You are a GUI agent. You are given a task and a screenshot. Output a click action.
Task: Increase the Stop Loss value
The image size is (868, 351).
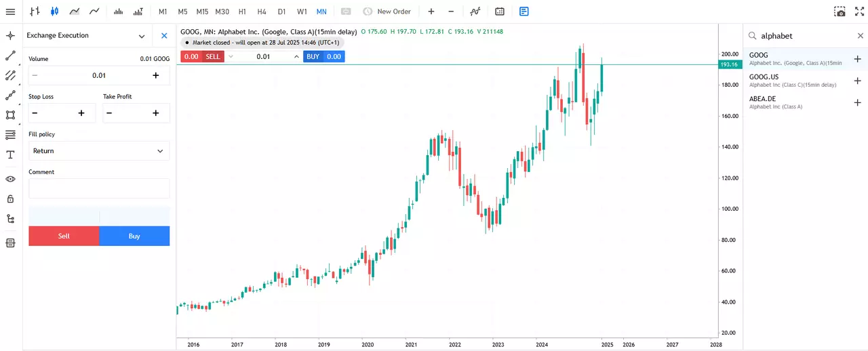(81, 113)
